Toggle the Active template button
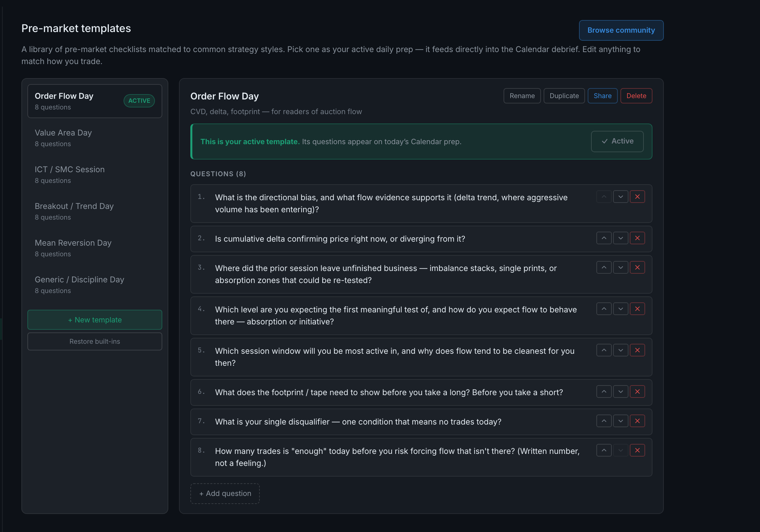The height and width of the screenshot is (532, 760). (617, 142)
